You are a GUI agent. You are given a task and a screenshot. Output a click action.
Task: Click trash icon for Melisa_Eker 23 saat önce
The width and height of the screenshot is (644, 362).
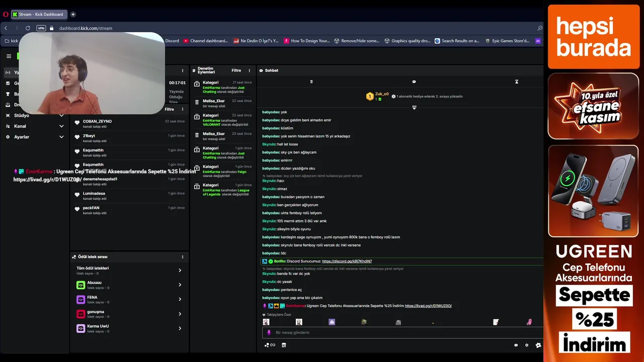point(197,135)
